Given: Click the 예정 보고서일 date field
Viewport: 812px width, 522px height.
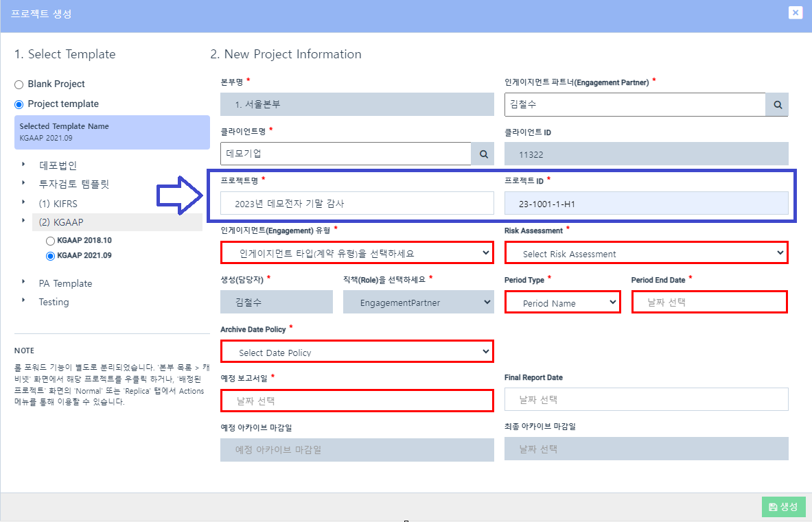Looking at the screenshot, I should tap(356, 399).
